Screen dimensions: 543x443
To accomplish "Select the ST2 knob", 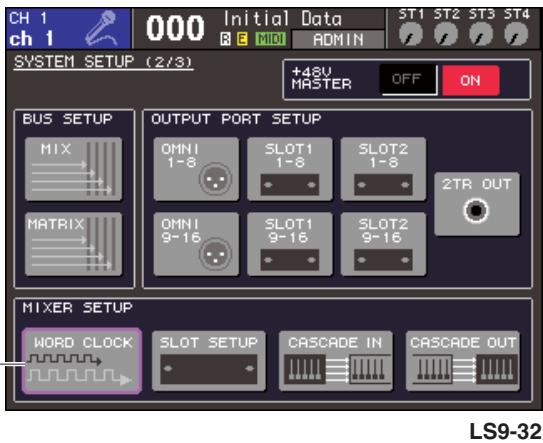I will click(446, 34).
